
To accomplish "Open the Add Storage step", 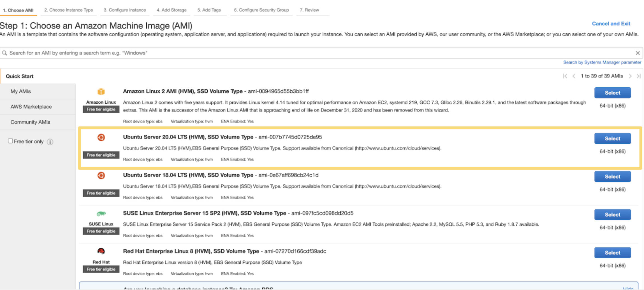I will (x=172, y=10).
